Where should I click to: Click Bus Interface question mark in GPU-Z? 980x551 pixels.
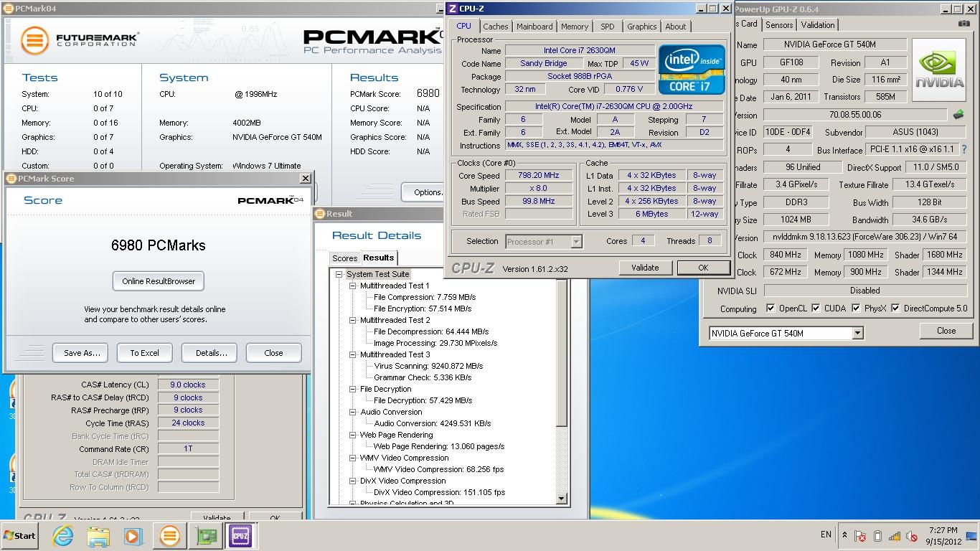[964, 150]
